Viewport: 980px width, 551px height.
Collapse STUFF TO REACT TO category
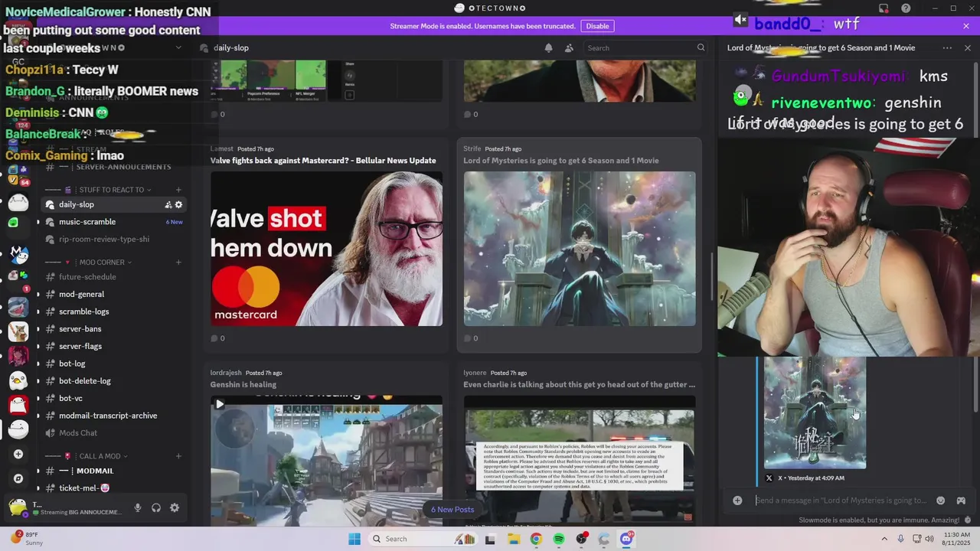point(107,190)
